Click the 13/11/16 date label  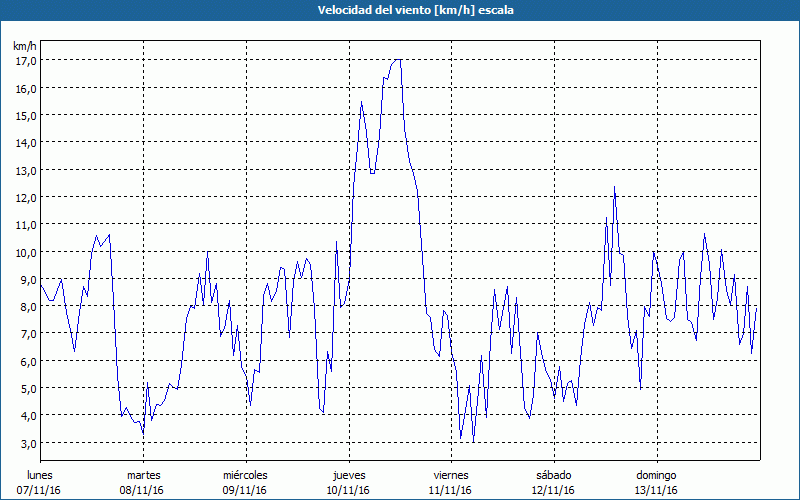[x=655, y=490]
